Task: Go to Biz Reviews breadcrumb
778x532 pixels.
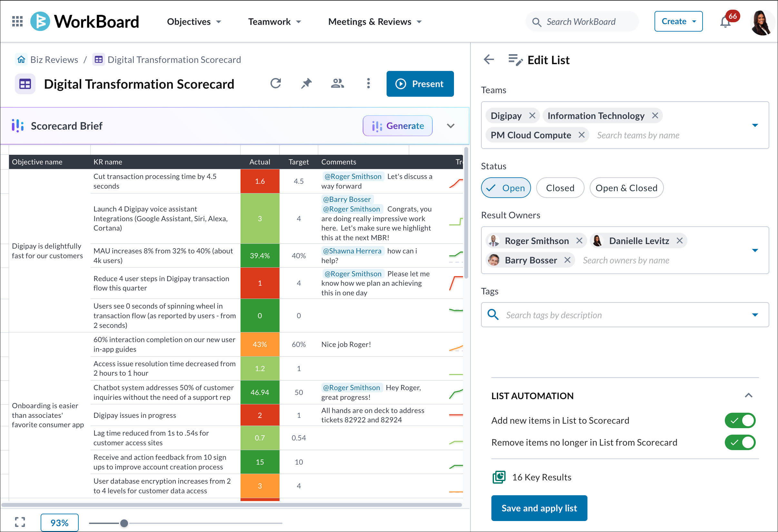Action: (x=54, y=60)
